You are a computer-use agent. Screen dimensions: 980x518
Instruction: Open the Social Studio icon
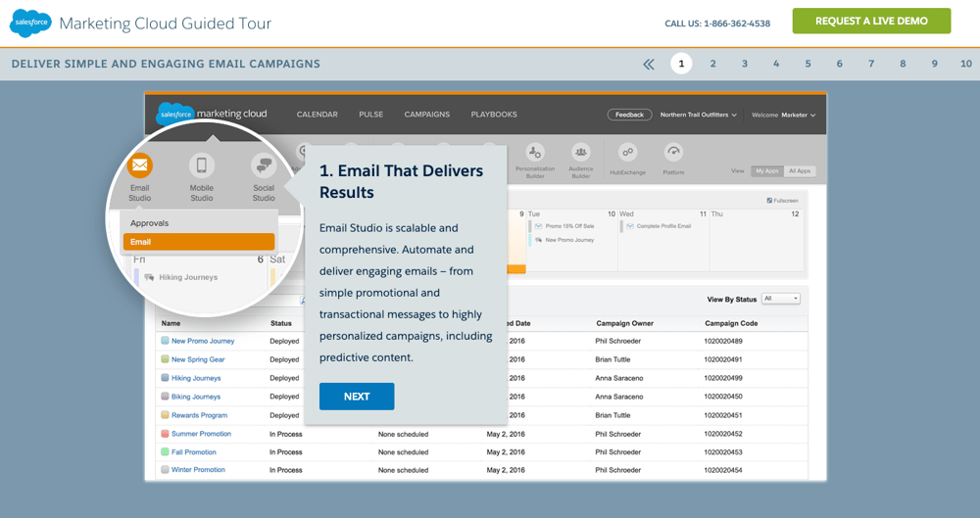pyautogui.click(x=264, y=165)
